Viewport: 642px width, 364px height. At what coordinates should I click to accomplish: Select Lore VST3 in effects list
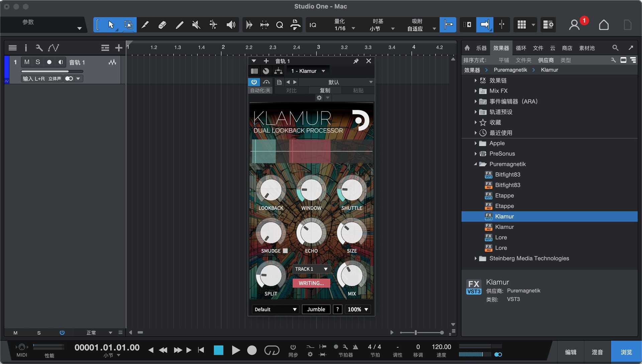click(x=501, y=237)
